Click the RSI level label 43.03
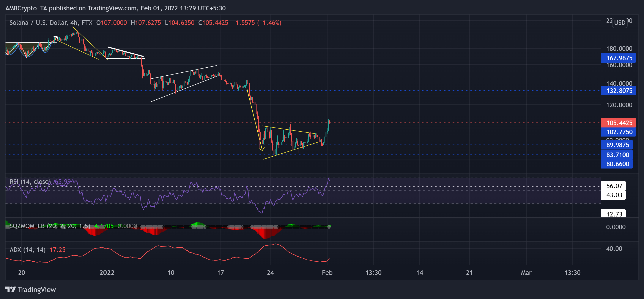Viewport: 644px width, 299px height. click(x=613, y=195)
